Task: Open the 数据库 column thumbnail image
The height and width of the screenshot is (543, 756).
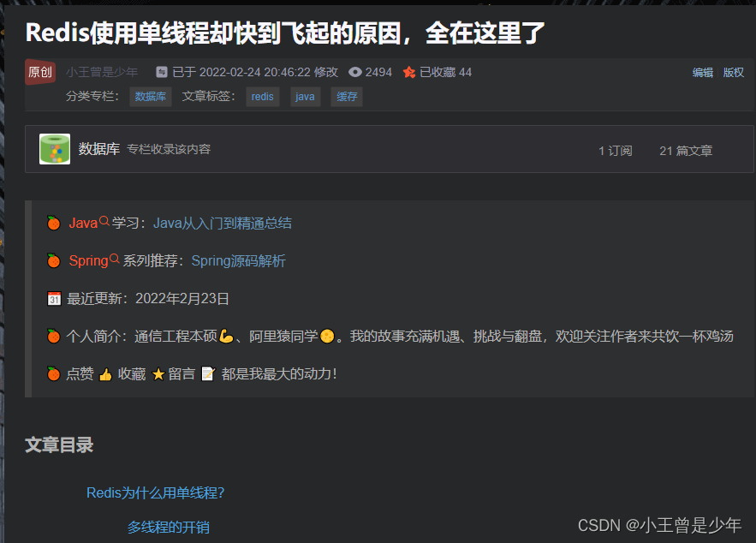Action: tap(55, 149)
